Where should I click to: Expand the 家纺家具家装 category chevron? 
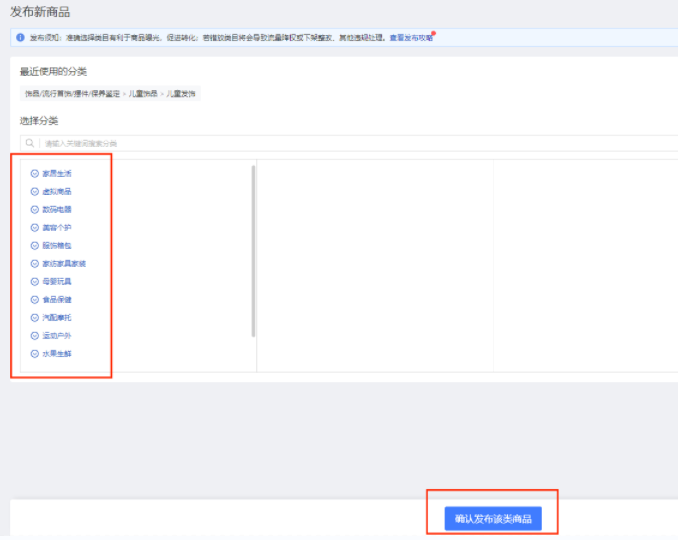(35, 264)
